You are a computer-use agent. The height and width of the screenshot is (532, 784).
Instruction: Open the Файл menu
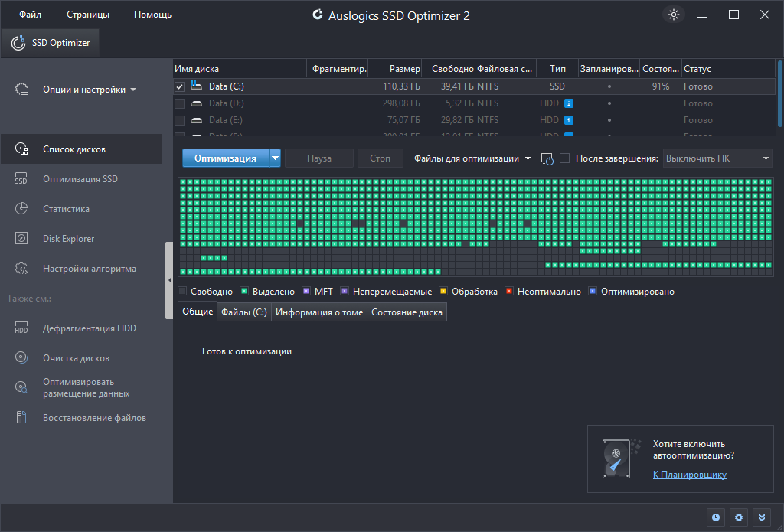tap(30, 15)
